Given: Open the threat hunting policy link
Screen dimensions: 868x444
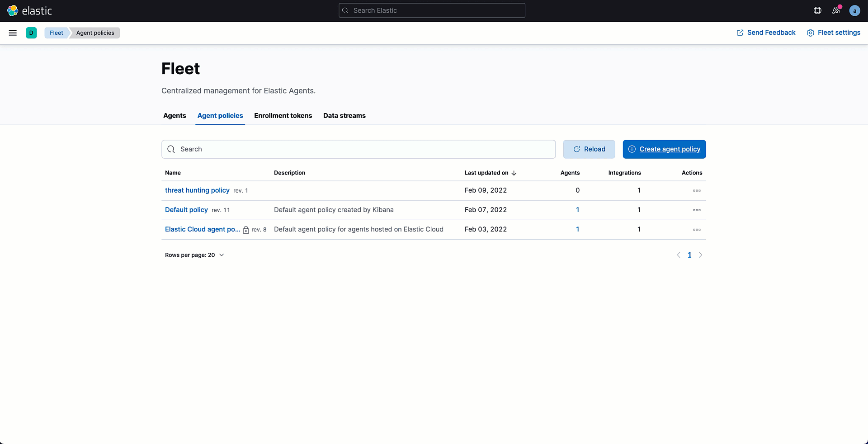Looking at the screenshot, I should click(197, 190).
